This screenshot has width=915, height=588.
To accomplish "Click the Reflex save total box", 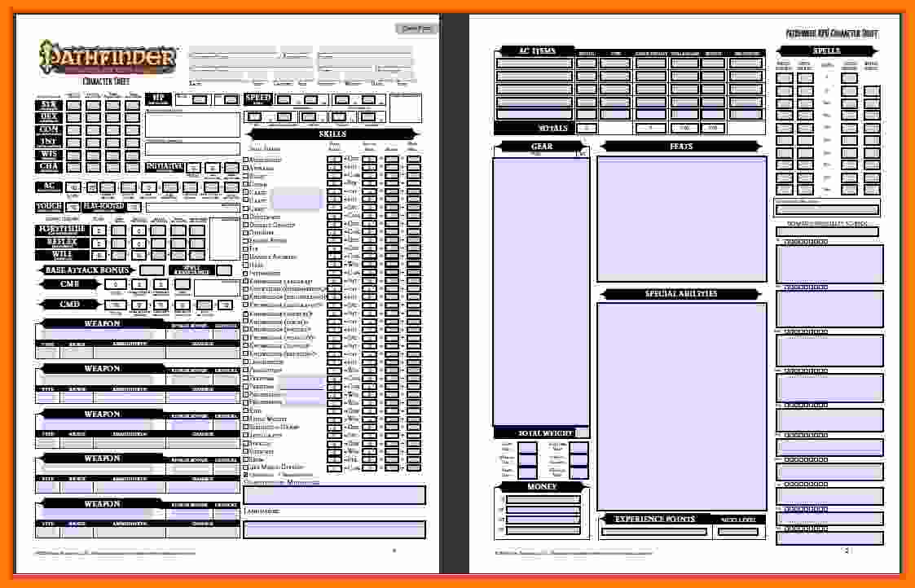I will (99, 244).
